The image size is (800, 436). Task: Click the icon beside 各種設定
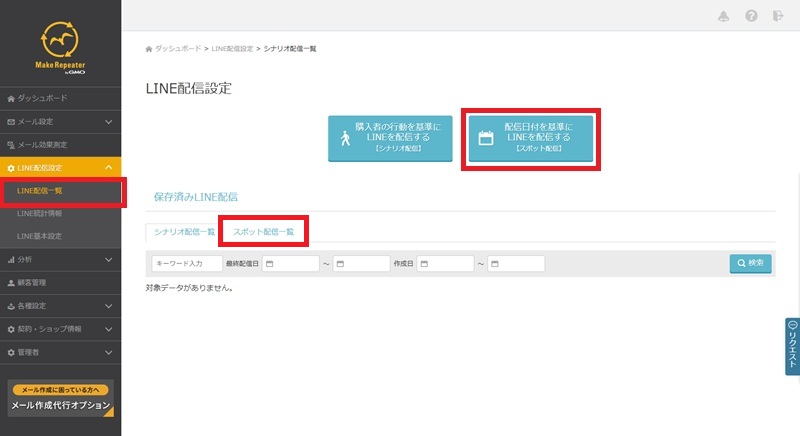pos(11,306)
